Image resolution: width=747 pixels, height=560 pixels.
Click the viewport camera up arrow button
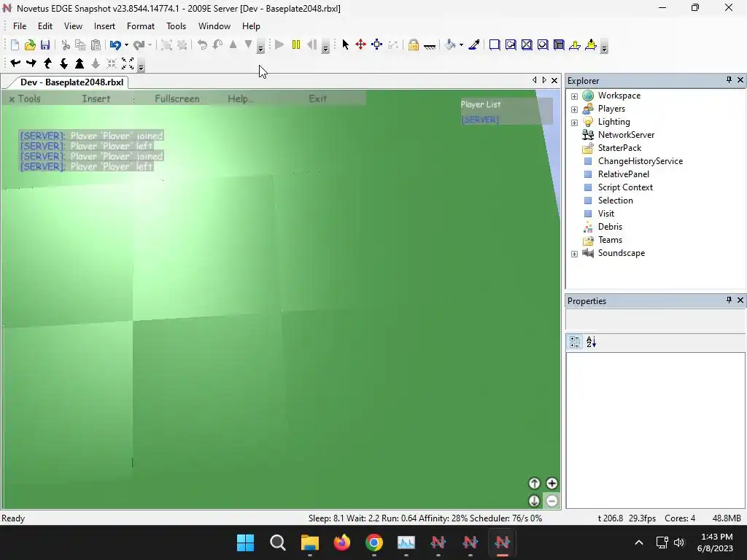tap(534, 483)
